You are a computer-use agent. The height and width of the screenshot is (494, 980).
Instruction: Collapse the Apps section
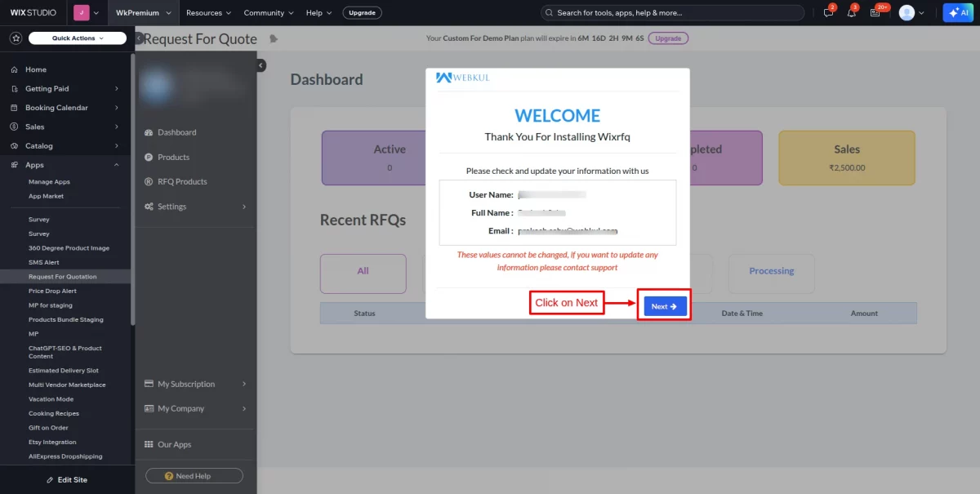click(x=116, y=165)
